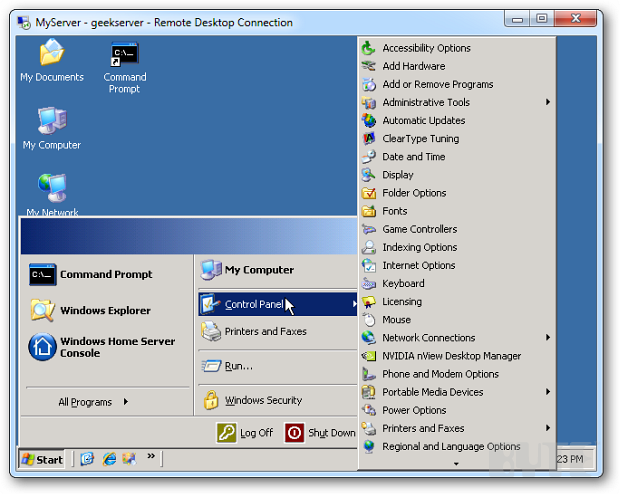Screen dimensions: 620x494
Task: Click the taskbar clock
Action: (x=570, y=459)
